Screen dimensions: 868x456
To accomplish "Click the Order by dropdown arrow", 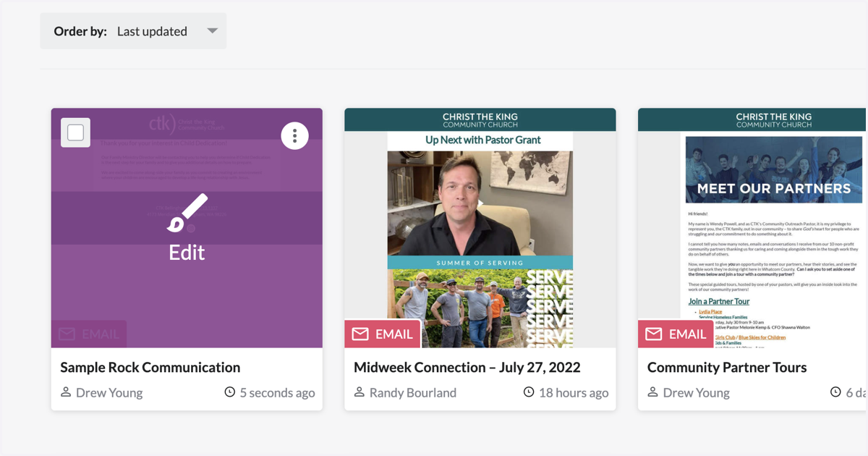I will pyautogui.click(x=212, y=31).
